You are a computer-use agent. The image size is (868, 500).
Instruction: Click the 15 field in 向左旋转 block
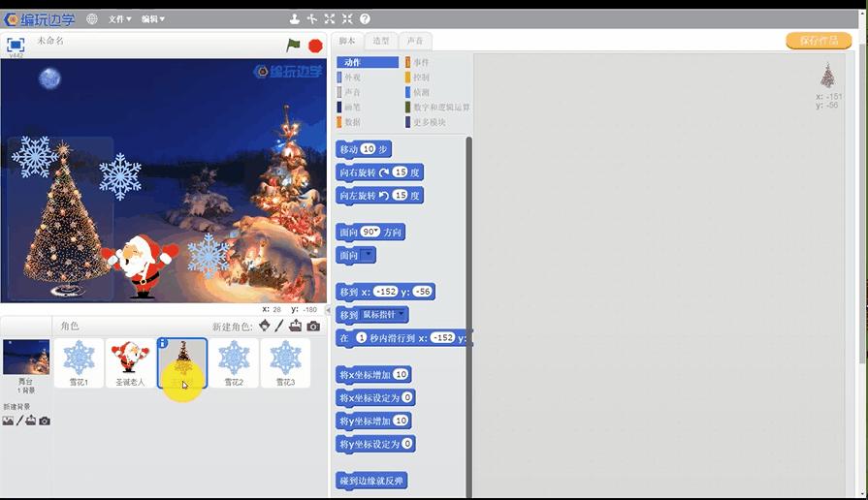401,195
